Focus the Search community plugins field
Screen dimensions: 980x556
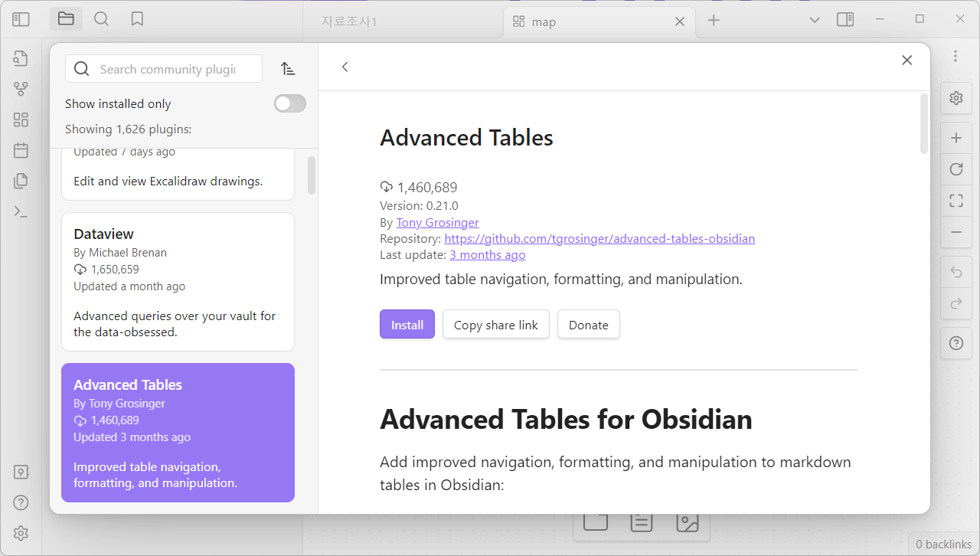click(164, 69)
